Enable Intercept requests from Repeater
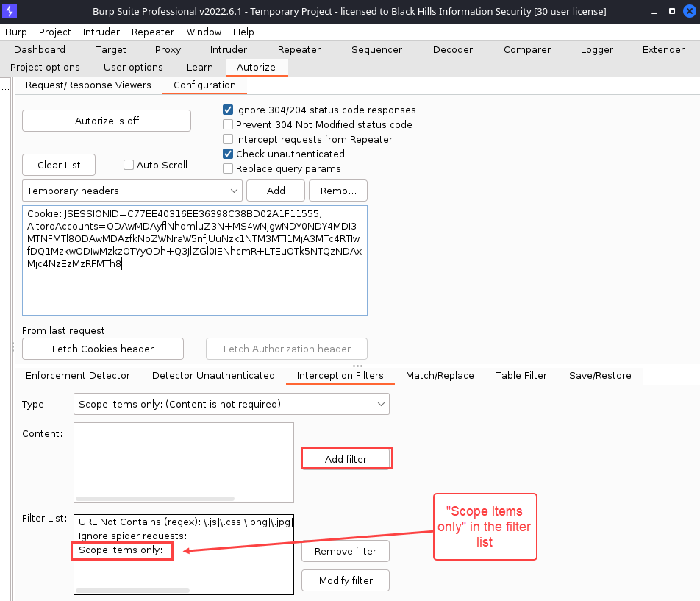 [228, 139]
